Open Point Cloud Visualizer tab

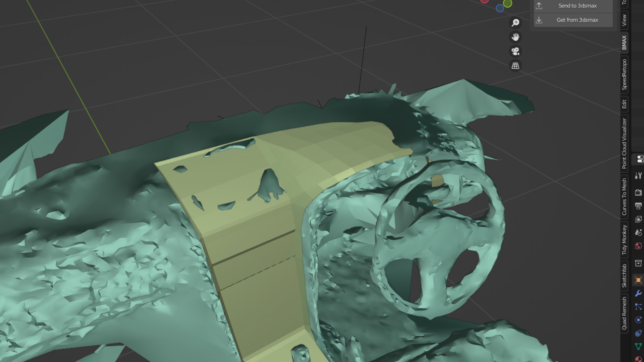[624, 143]
